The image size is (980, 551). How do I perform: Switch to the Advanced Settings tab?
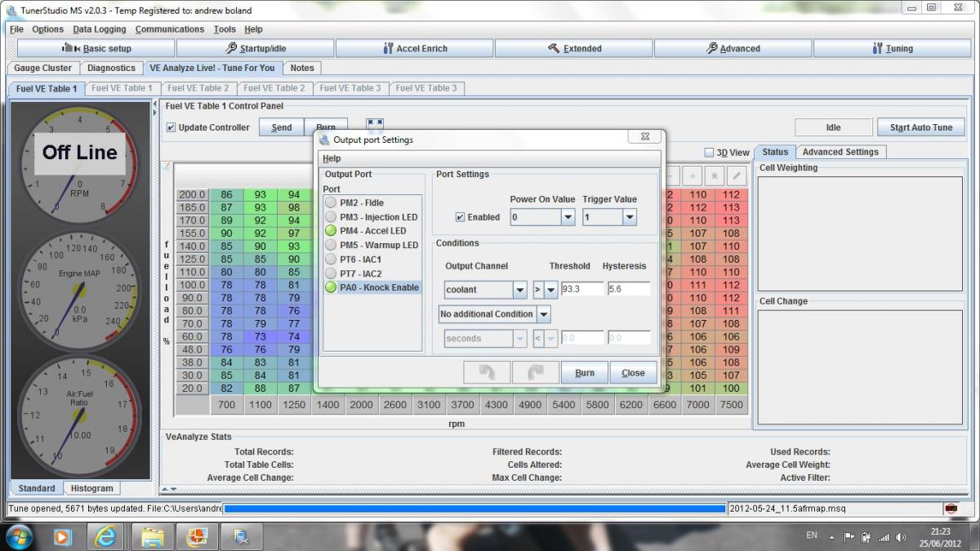840,152
